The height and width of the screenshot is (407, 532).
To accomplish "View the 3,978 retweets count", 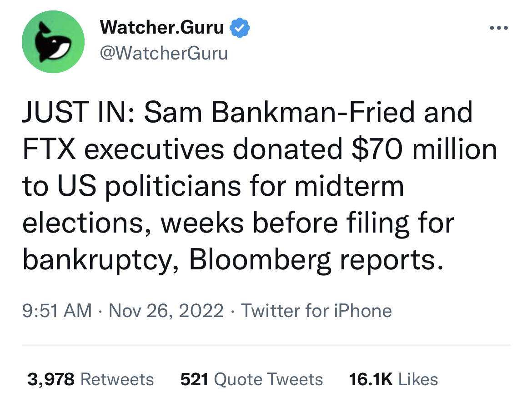I will pyautogui.click(x=51, y=379).
